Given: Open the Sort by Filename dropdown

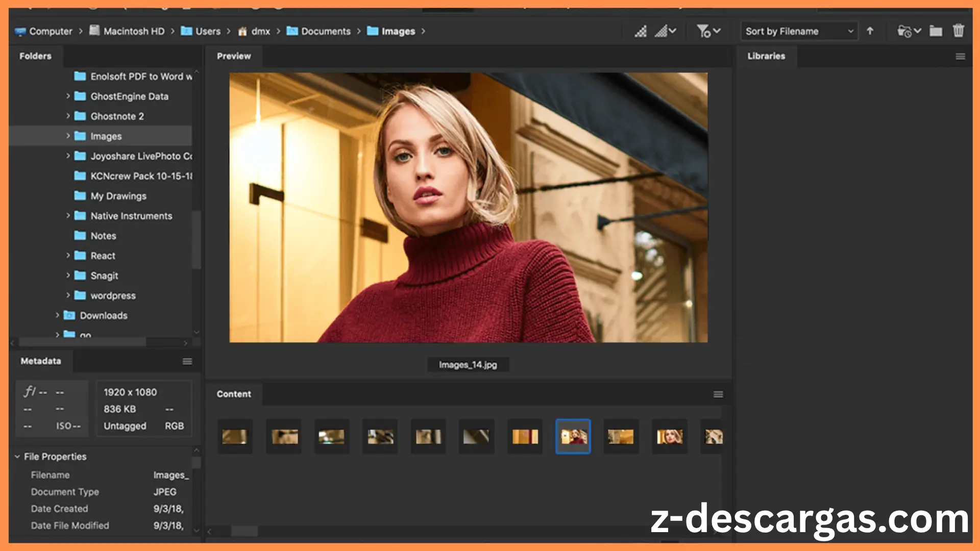Looking at the screenshot, I should tap(799, 31).
